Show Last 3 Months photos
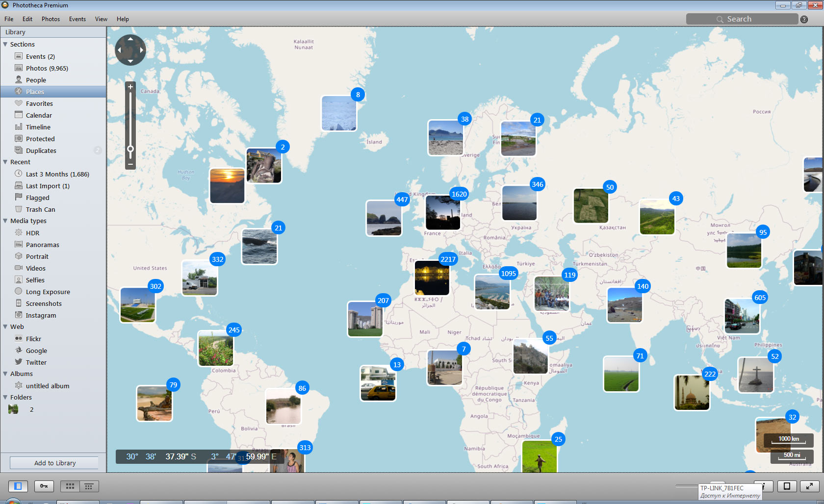Screen dimensions: 824x504 click(x=53, y=174)
